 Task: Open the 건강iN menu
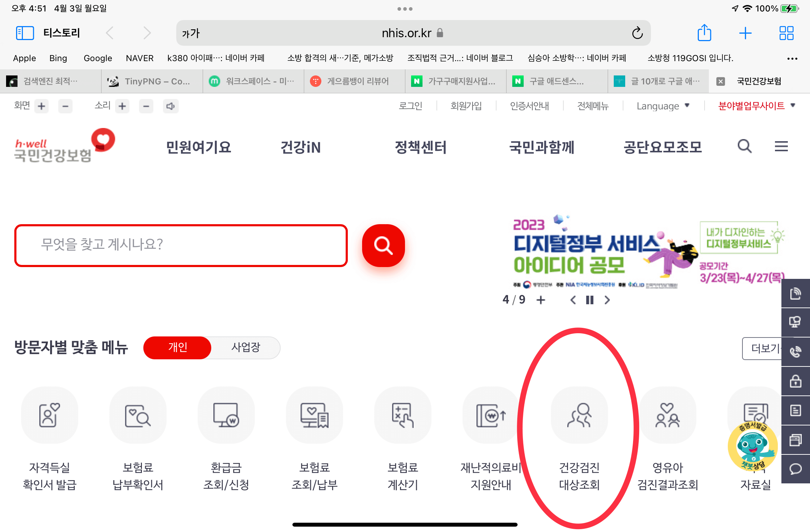[x=301, y=147]
